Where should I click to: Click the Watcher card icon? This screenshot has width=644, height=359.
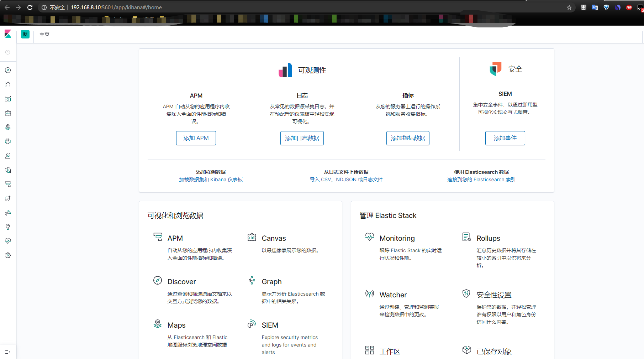pos(370,293)
